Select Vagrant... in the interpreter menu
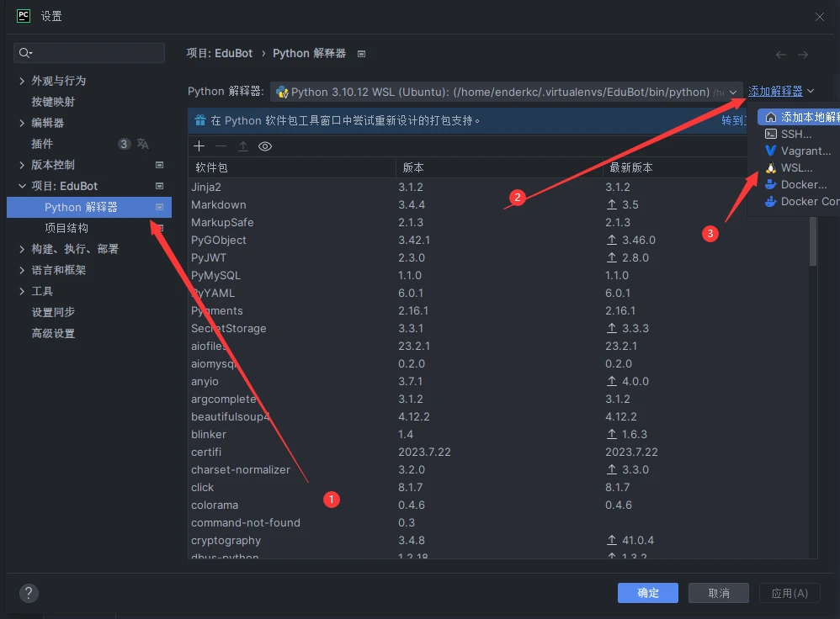 (805, 151)
